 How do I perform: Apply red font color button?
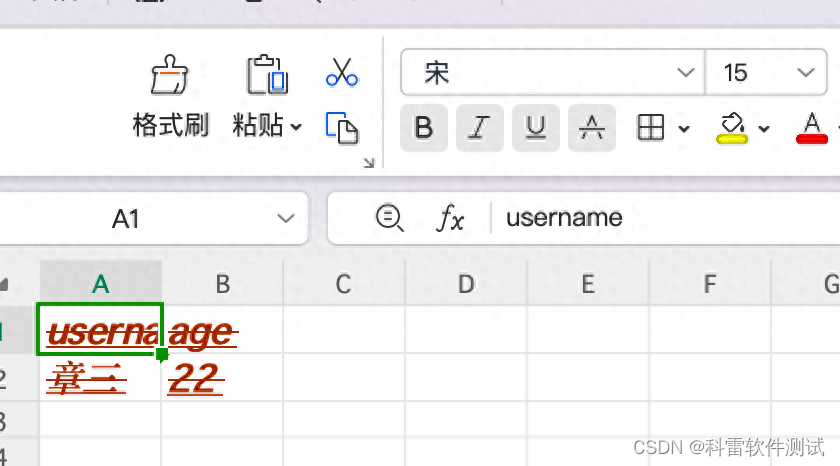[812, 128]
